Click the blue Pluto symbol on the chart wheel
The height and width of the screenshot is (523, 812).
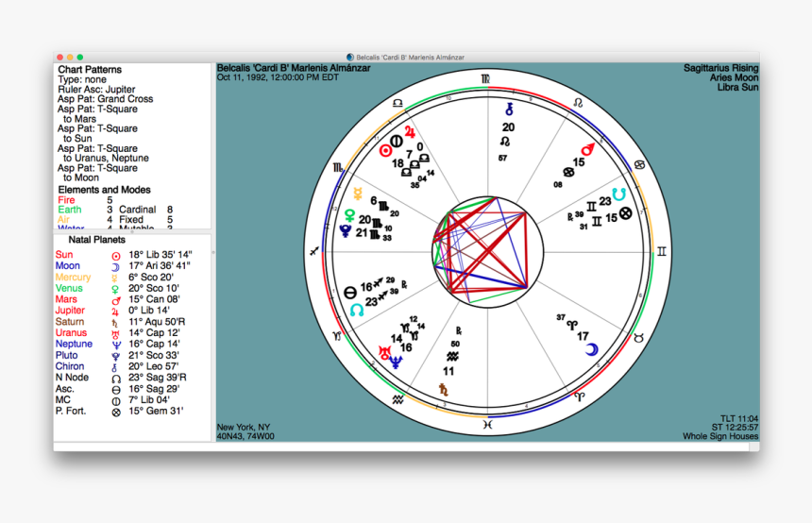tap(345, 230)
